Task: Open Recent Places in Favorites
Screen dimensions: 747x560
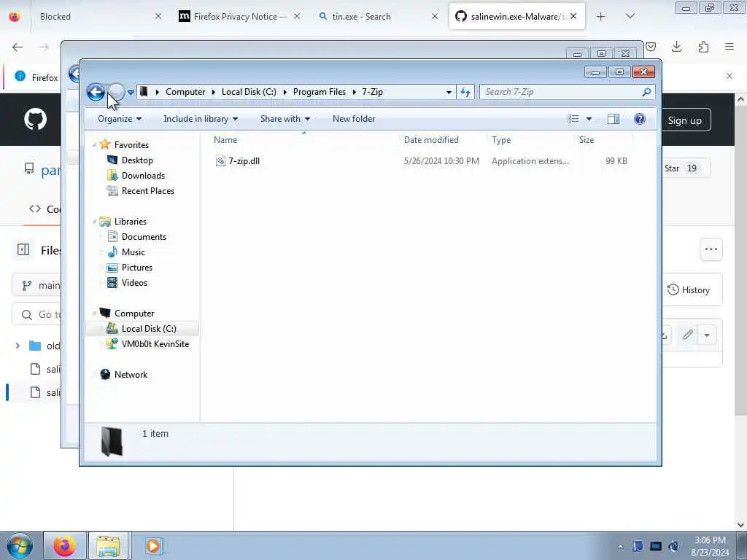Action: [x=147, y=190]
